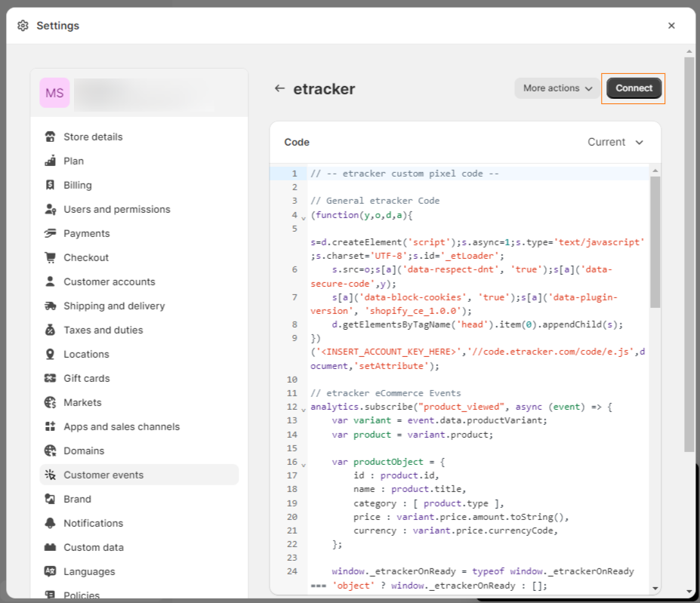Click the Custom data icon
The image size is (700, 603).
[50, 546]
